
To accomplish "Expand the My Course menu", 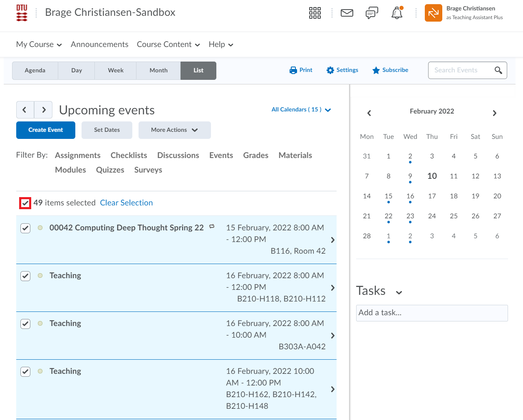I will point(39,44).
